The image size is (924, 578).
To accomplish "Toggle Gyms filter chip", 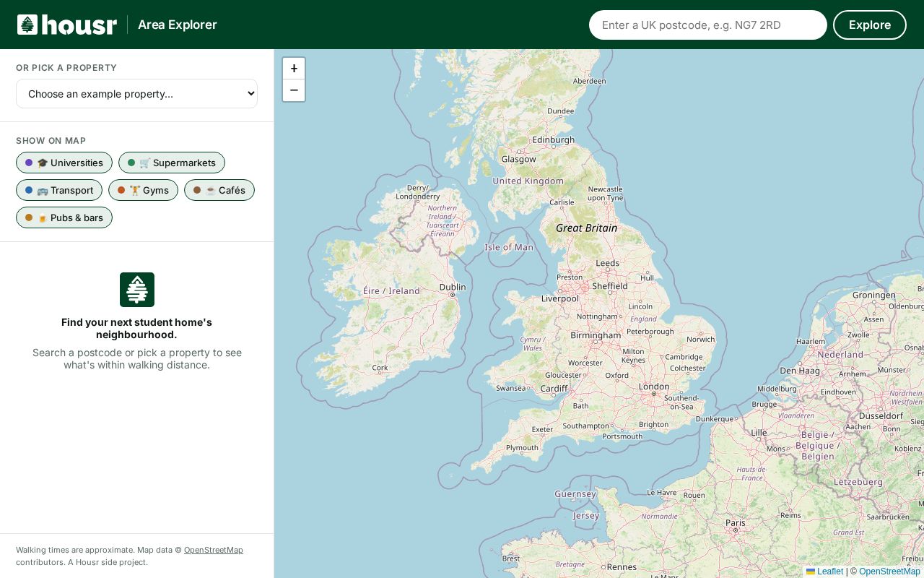I will [x=143, y=190].
